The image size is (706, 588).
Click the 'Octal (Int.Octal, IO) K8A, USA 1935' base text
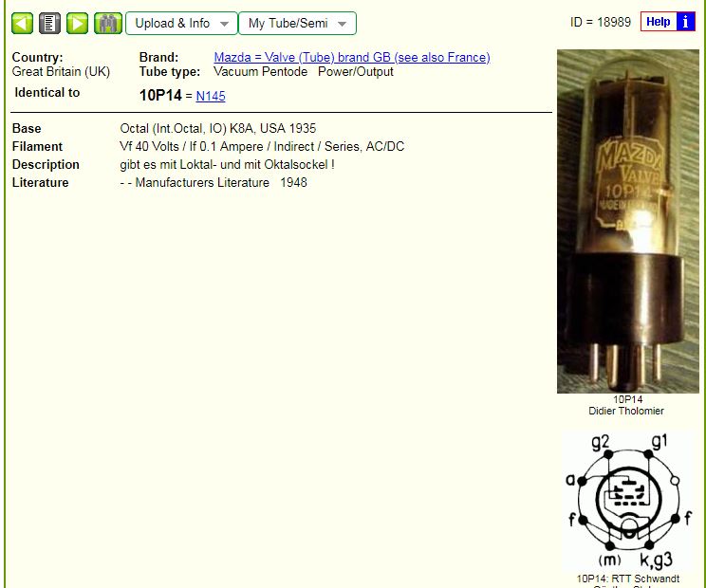coord(218,128)
